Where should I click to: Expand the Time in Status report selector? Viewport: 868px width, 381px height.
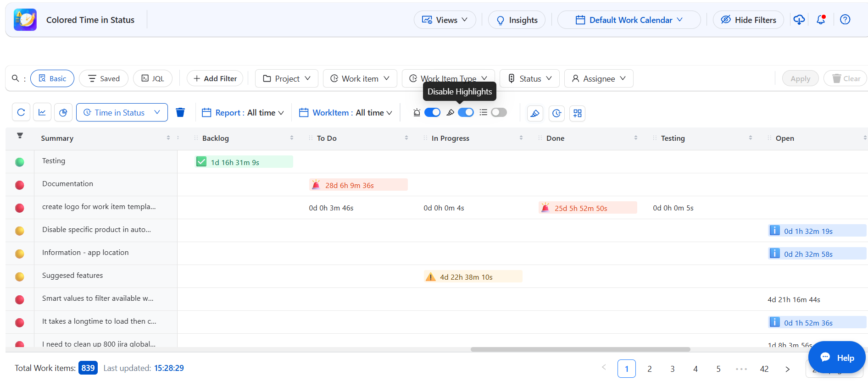(x=122, y=112)
